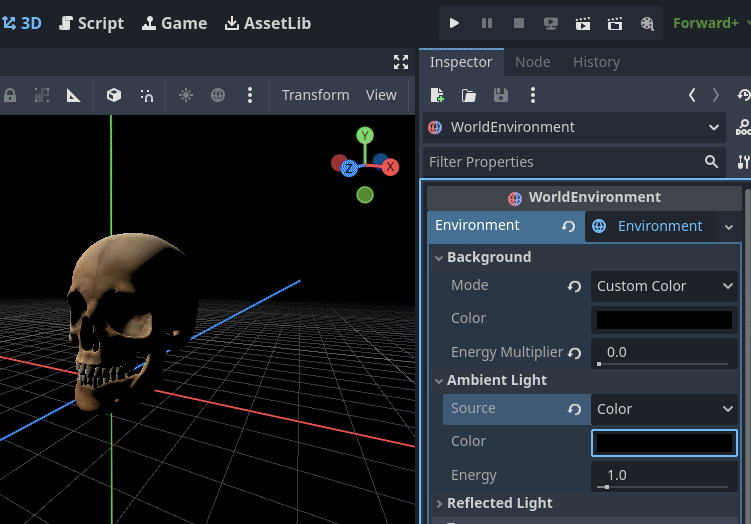Load an existing resource from disk

click(x=468, y=95)
